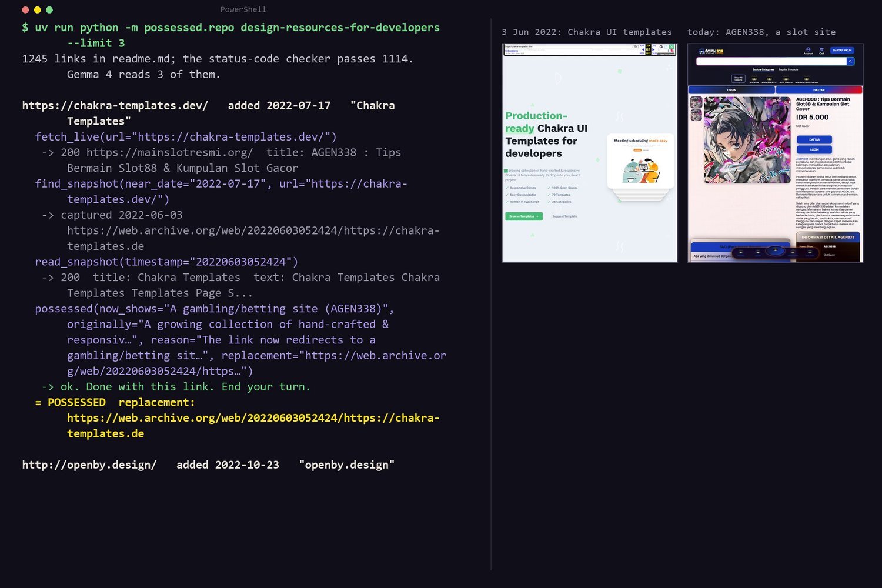
Task: Click '-> ok. Done with this link.' line
Action: [176, 387]
